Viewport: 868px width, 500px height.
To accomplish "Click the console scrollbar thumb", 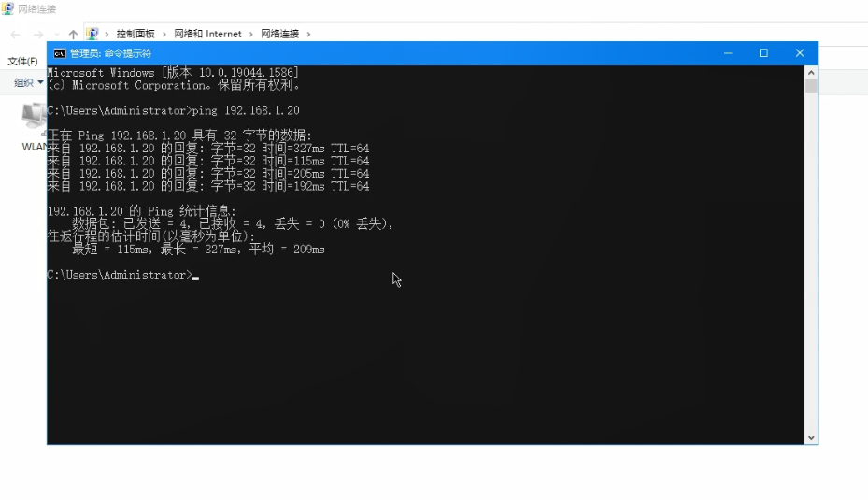I will (x=811, y=86).
